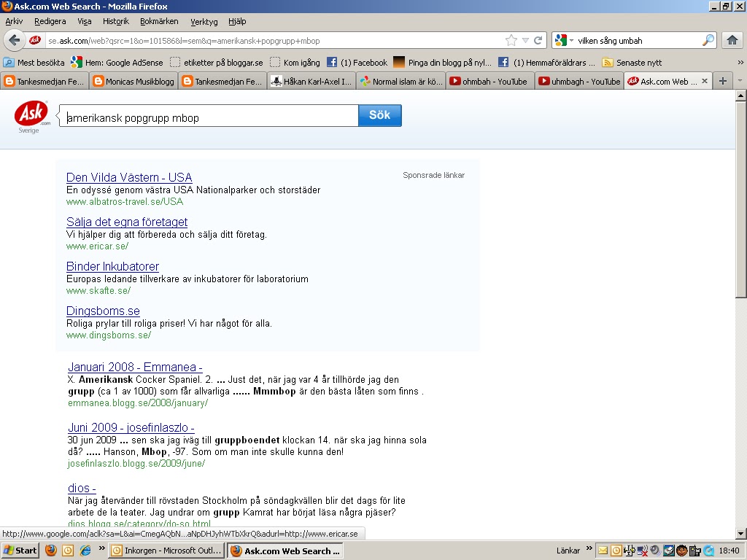
Task: Click the scanner tray icon
Action: coord(668,551)
